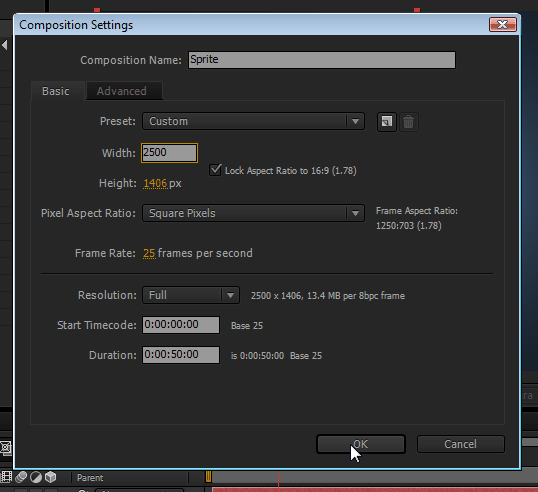Select the Basic tab
This screenshot has height=492, width=538.
point(57,91)
